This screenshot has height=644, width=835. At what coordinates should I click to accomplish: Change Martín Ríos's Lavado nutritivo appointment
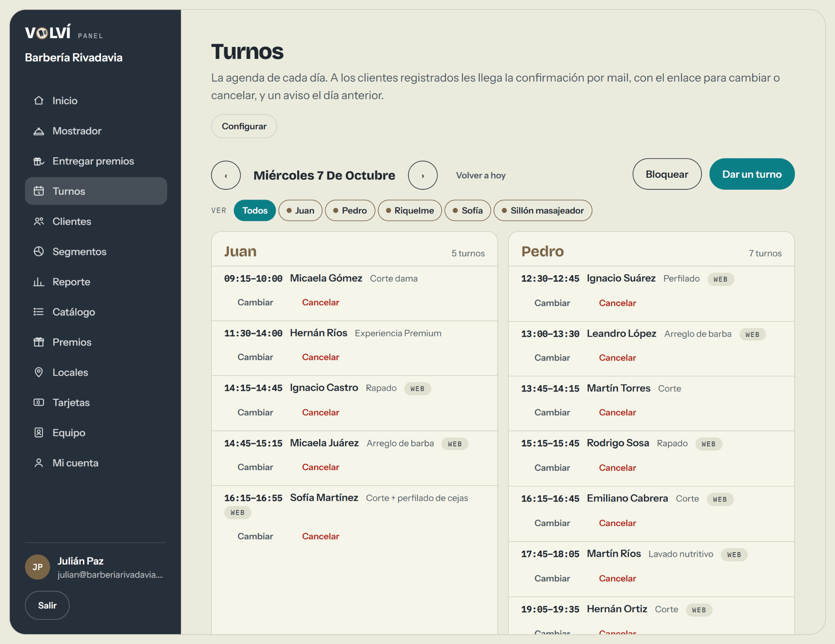point(552,579)
